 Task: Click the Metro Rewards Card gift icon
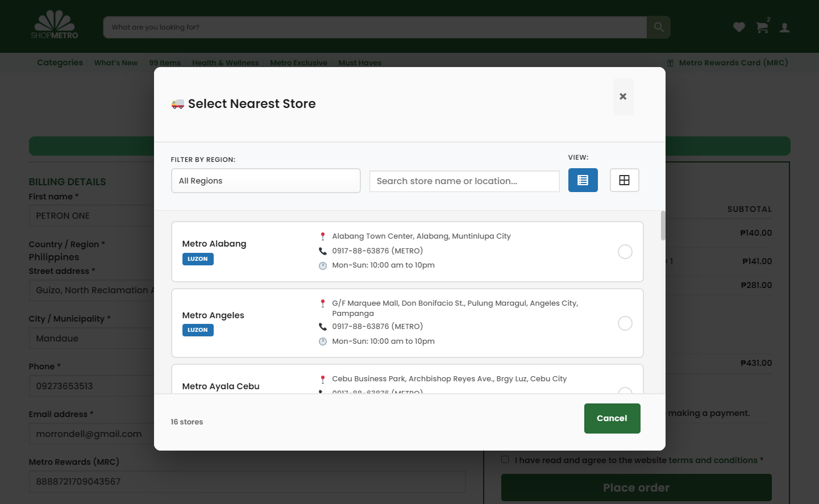click(670, 63)
